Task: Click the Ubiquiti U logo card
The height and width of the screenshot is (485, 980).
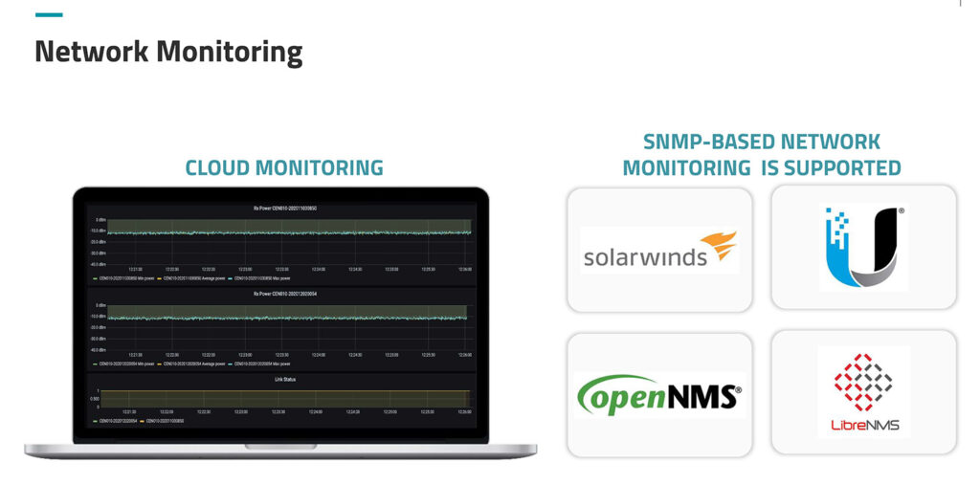Action: pyautogui.click(x=864, y=247)
